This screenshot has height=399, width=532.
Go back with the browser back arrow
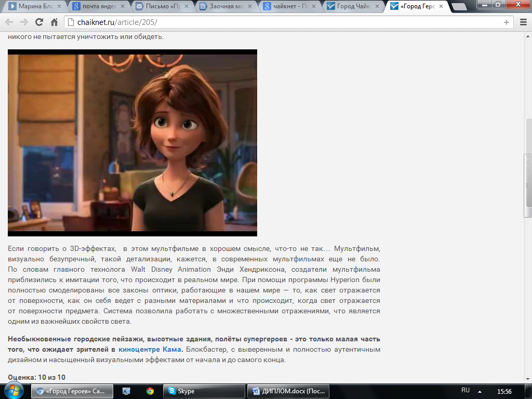click(x=9, y=22)
